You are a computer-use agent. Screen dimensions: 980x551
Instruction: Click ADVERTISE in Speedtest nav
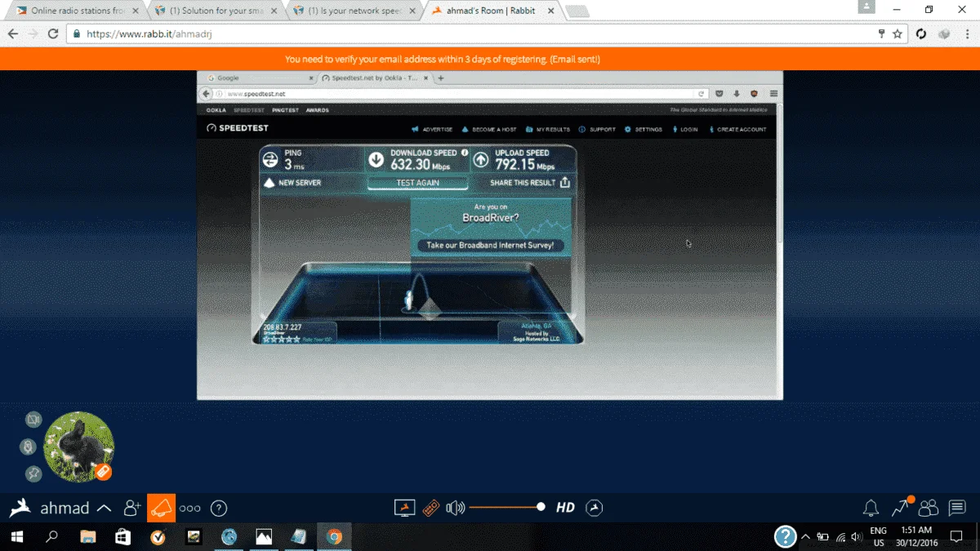coord(432,129)
